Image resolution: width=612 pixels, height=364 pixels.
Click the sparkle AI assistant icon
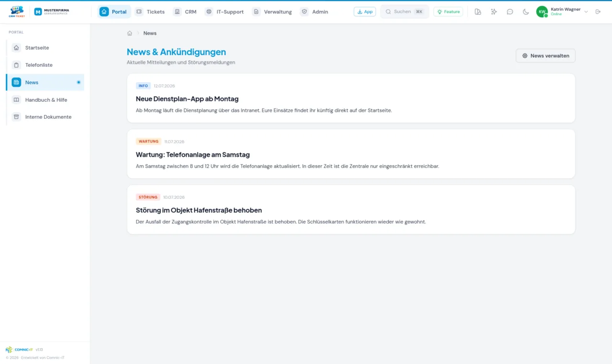point(494,12)
